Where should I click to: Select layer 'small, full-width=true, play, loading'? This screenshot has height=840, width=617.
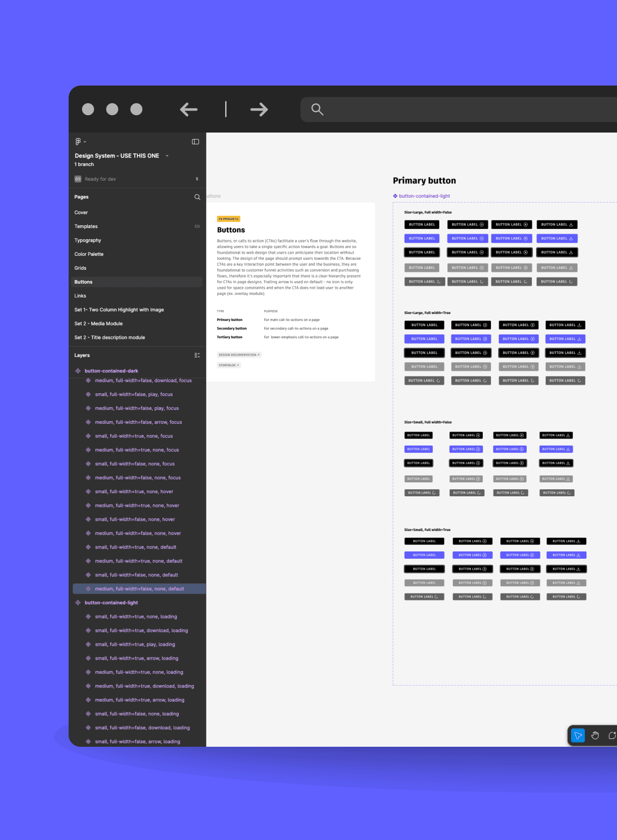pos(135,644)
